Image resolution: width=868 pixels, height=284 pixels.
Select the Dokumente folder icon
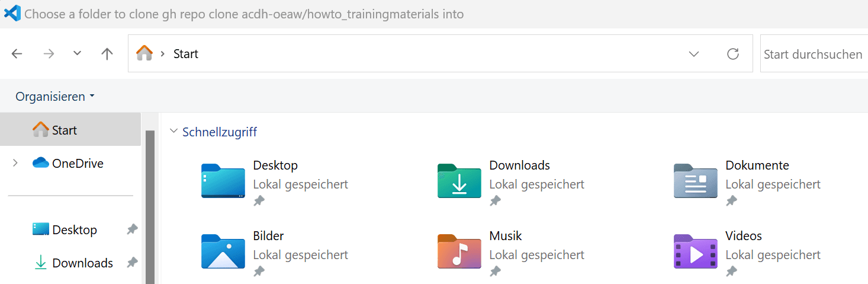pos(696,181)
